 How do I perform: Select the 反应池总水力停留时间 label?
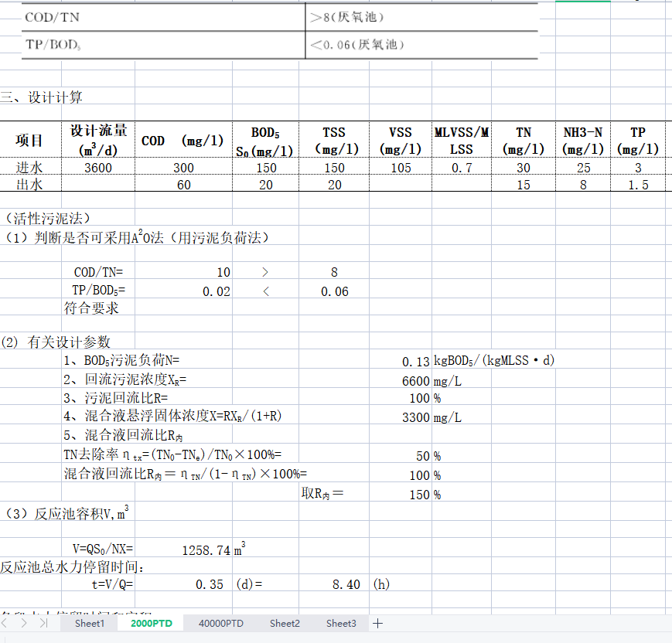point(72,566)
